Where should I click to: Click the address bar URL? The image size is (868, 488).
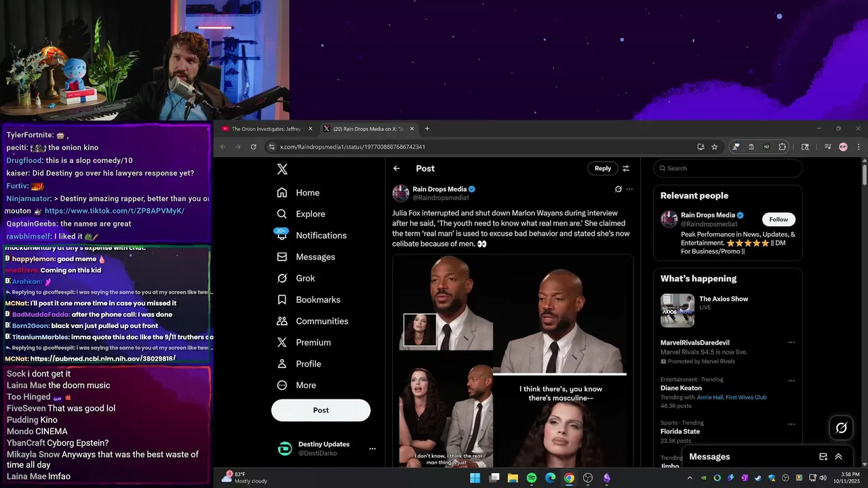coord(353,147)
